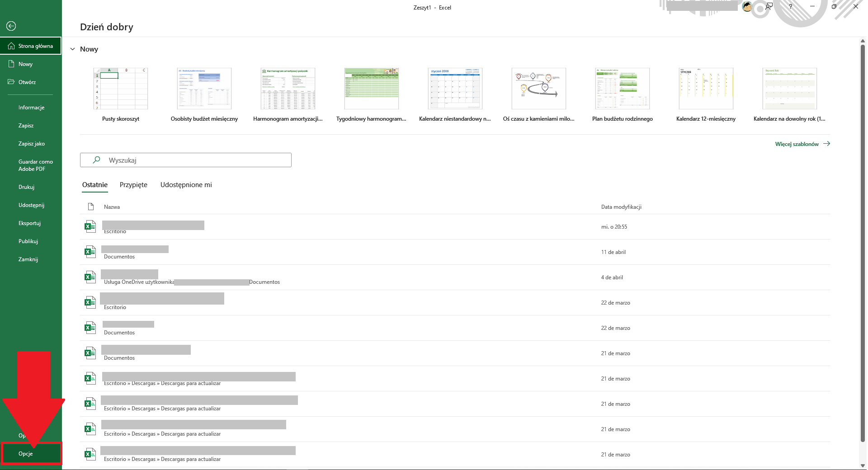The image size is (868, 470).
Task: Click file type icon column header
Action: coord(91,207)
